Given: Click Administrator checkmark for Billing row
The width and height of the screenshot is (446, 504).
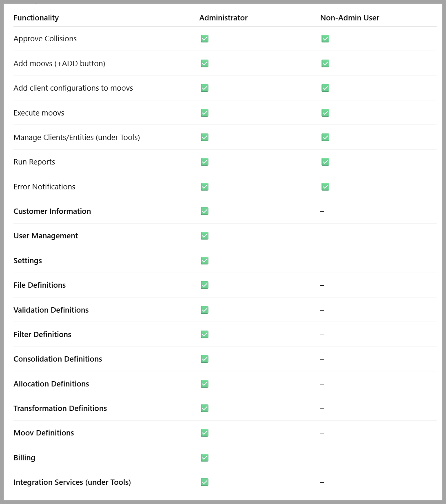Looking at the screenshot, I should tap(204, 457).
